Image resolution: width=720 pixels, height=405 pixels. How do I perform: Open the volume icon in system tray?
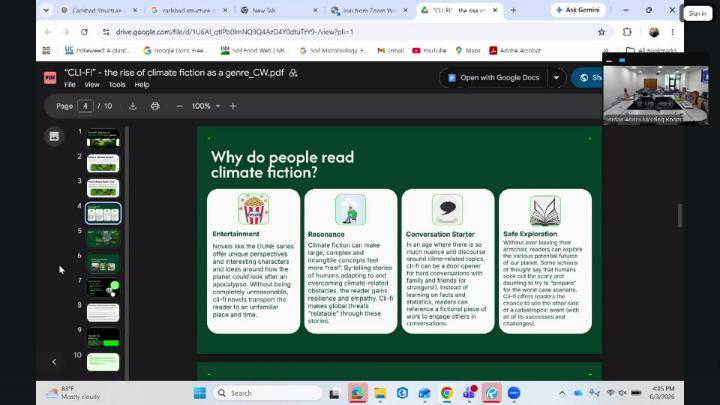[623, 393]
